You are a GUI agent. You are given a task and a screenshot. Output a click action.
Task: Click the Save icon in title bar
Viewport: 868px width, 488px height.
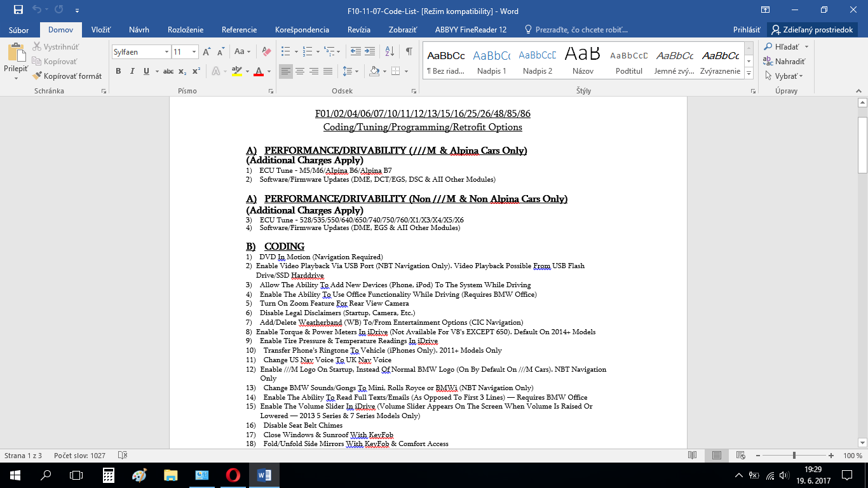tap(18, 11)
